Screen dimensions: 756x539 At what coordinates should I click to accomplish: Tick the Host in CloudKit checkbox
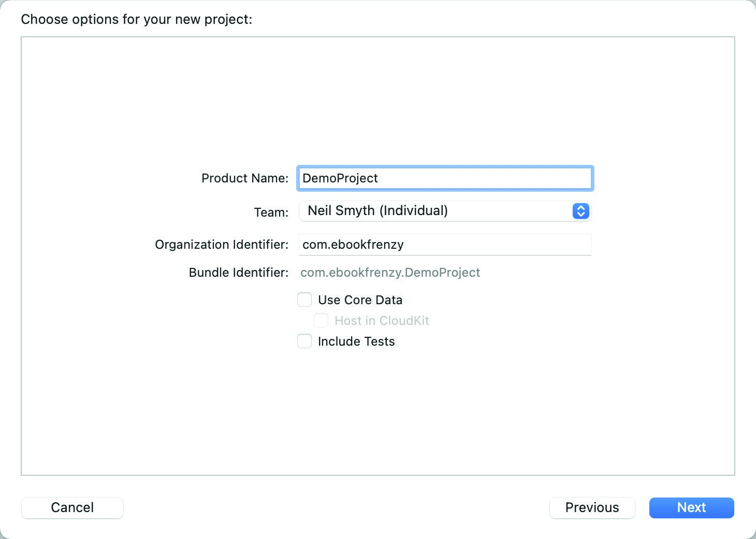coord(321,320)
